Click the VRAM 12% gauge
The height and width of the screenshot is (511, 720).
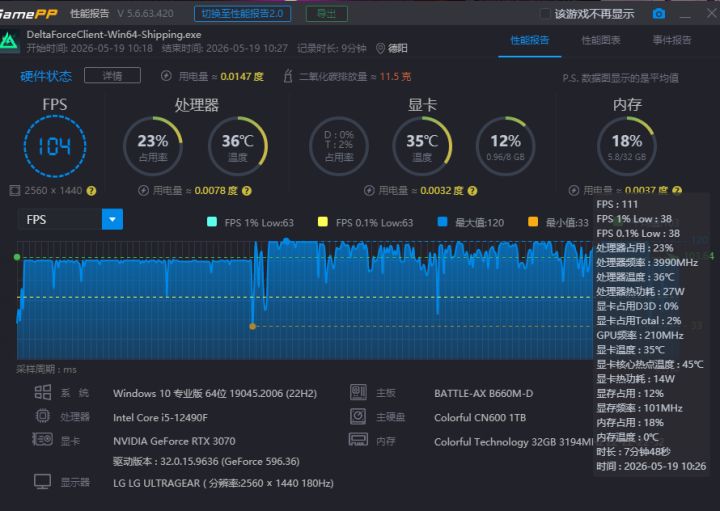506,146
